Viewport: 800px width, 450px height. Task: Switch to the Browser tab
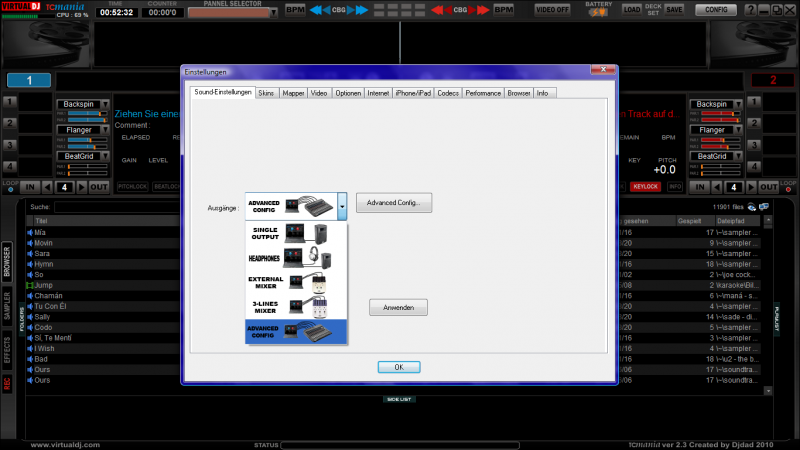click(x=519, y=93)
